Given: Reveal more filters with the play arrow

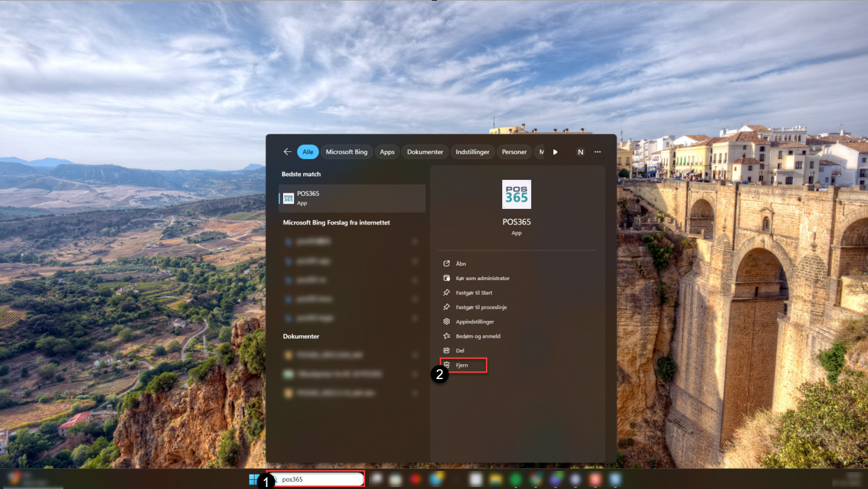Looking at the screenshot, I should click(555, 152).
